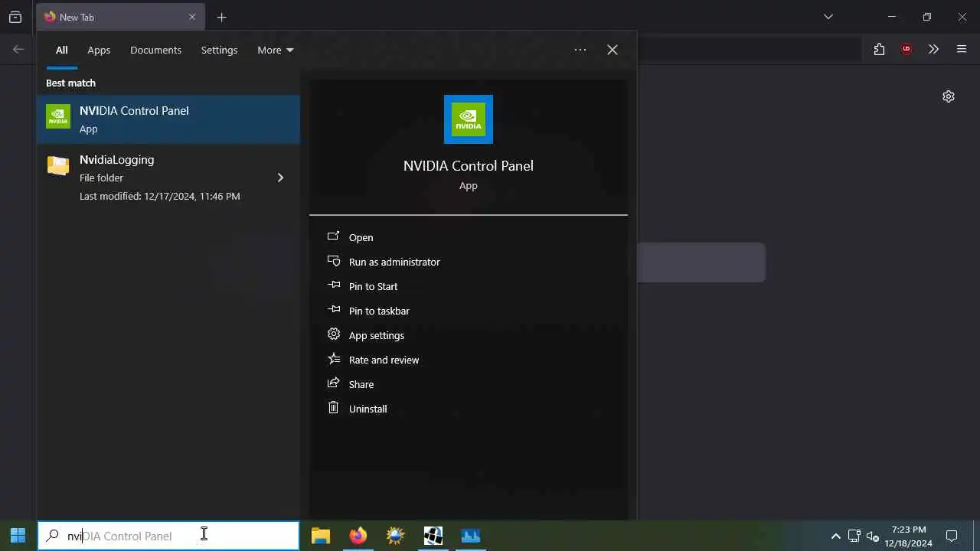Switch to the Documents search tab
This screenshot has width=980, height=551.
tap(155, 50)
